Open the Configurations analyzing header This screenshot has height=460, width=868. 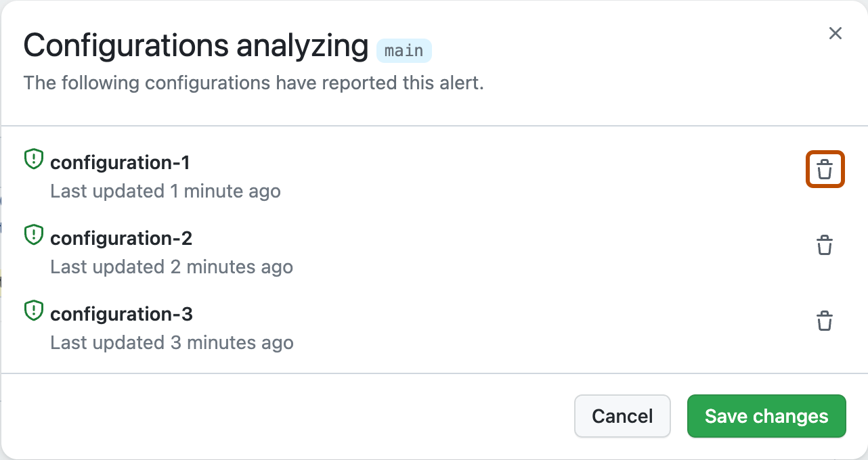(196, 45)
